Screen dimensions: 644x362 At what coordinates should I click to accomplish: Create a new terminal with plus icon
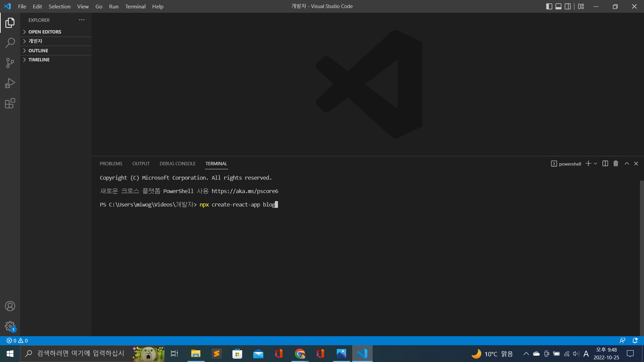[588, 164]
